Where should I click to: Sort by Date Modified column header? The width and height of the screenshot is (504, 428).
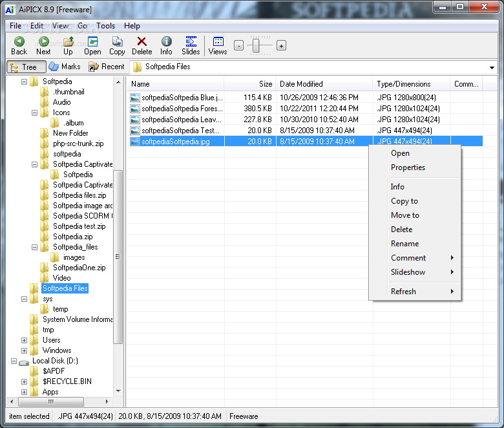[x=324, y=84]
